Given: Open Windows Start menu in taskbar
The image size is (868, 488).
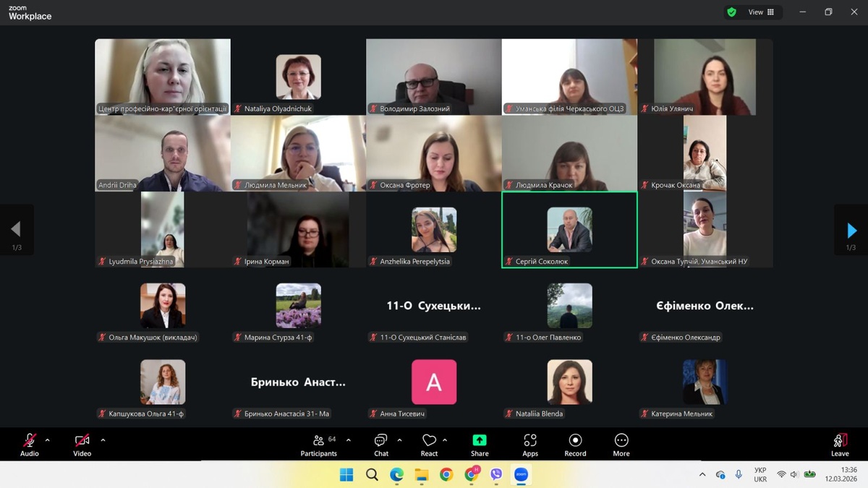Looking at the screenshot, I should pos(346,474).
